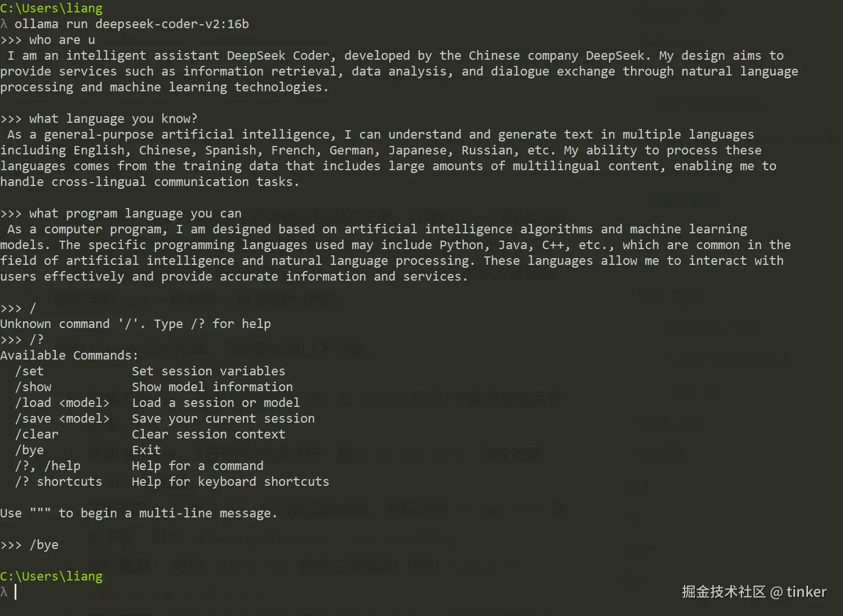Image resolution: width=843 pixels, height=616 pixels.
Task: Click the 'Available Commands:' heading
Action: 69,356
